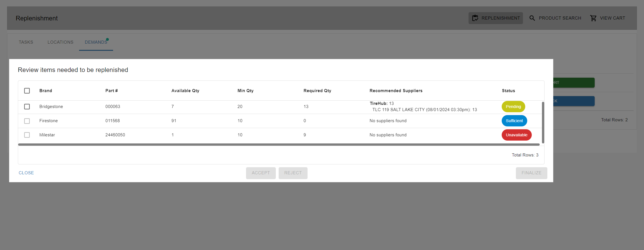Click the green button behind the dialog
Screen dimensions: 644x250
click(x=574, y=83)
